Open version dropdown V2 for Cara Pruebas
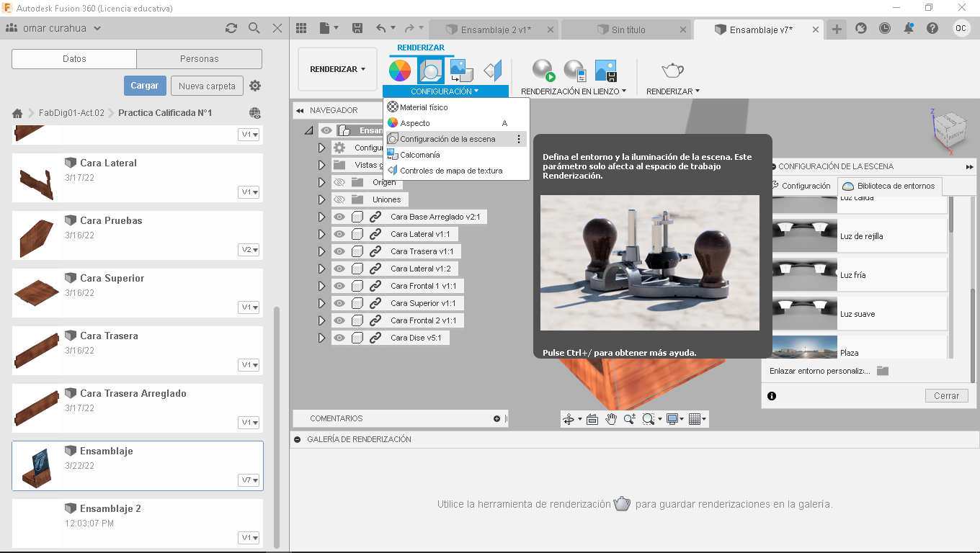 click(249, 250)
